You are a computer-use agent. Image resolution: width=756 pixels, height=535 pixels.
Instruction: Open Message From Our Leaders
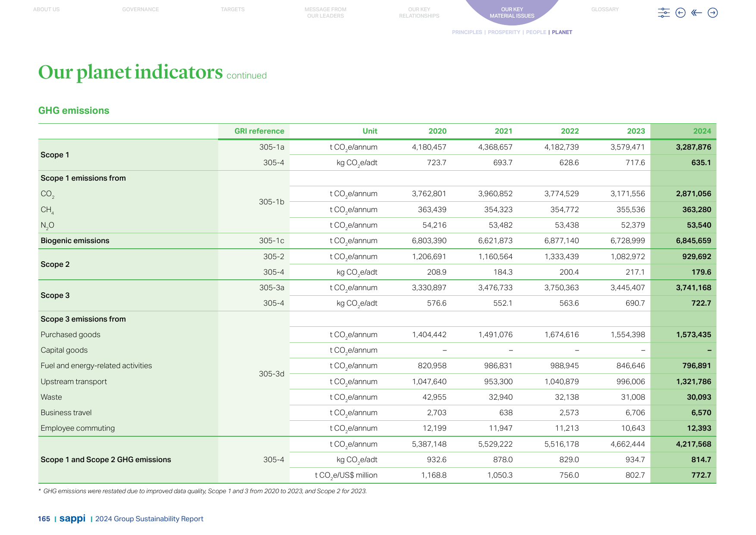[x=325, y=13]
